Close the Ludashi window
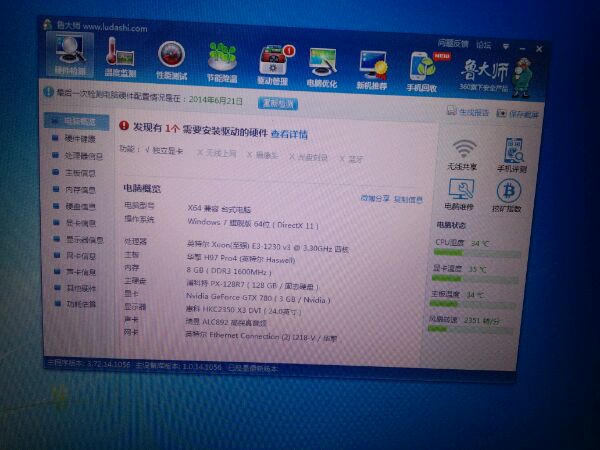 point(539,49)
